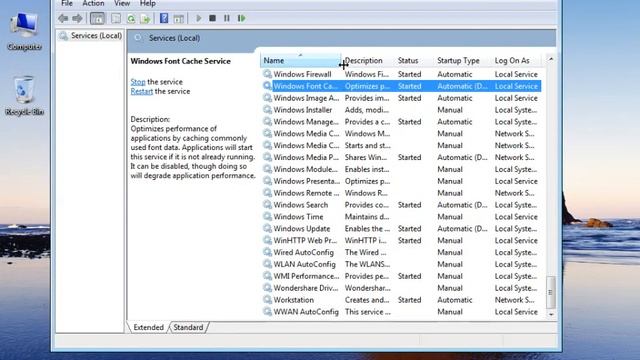Screen dimensions: 640x360
Task: Click the Show/Hide Action Pane icon
Action: (178, 18)
